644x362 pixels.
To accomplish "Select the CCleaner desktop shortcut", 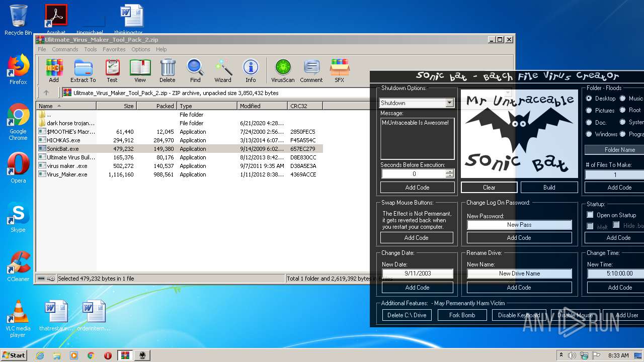I will 18,266.
